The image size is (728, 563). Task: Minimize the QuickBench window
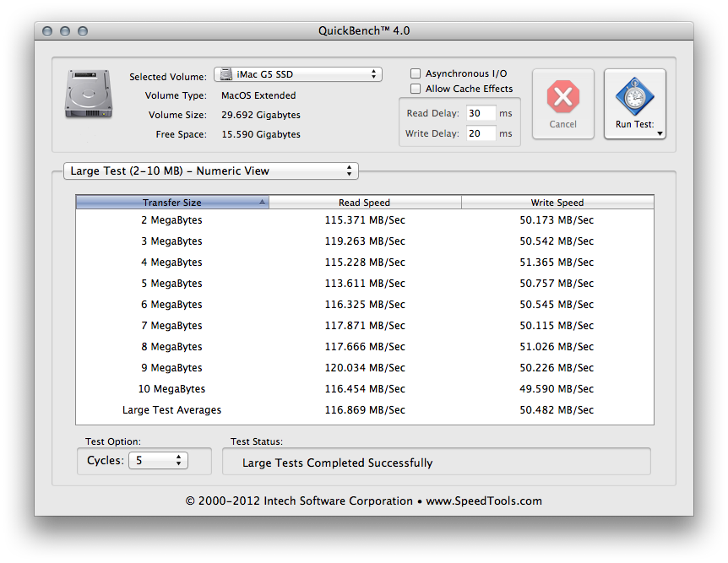coord(65,31)
